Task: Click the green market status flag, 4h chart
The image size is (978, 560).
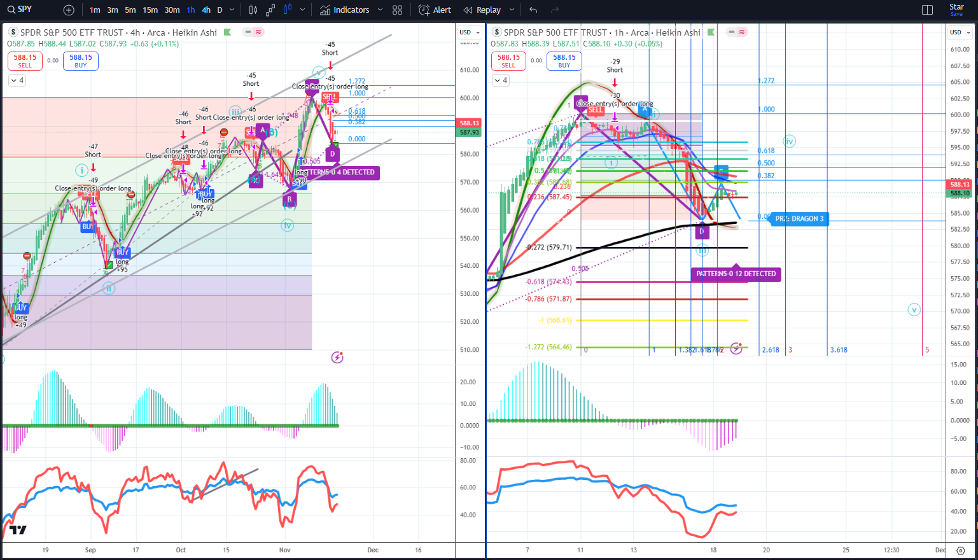Action: click(227, 32)
